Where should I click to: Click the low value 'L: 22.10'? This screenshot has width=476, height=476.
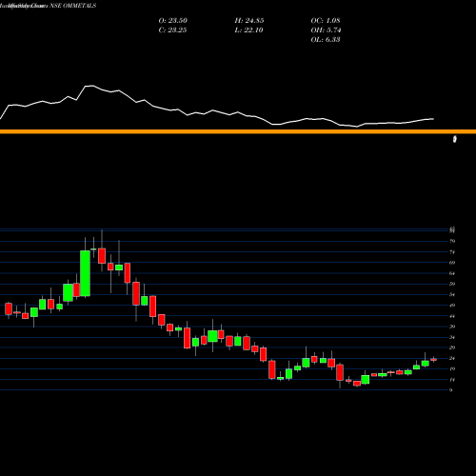tap(248, 30)
